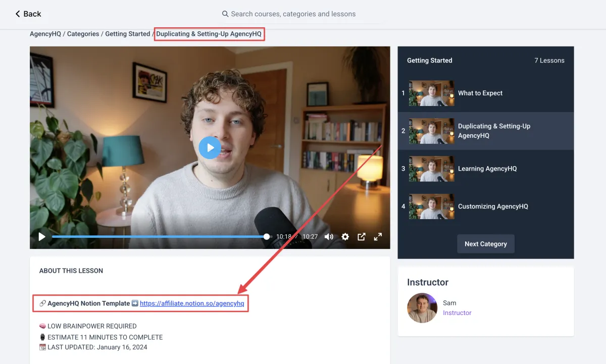The height and width of the screenshot is (364, 606).
Task: Click the instructor name Sam
Action: pyautogui.click(x=449, y=303)
